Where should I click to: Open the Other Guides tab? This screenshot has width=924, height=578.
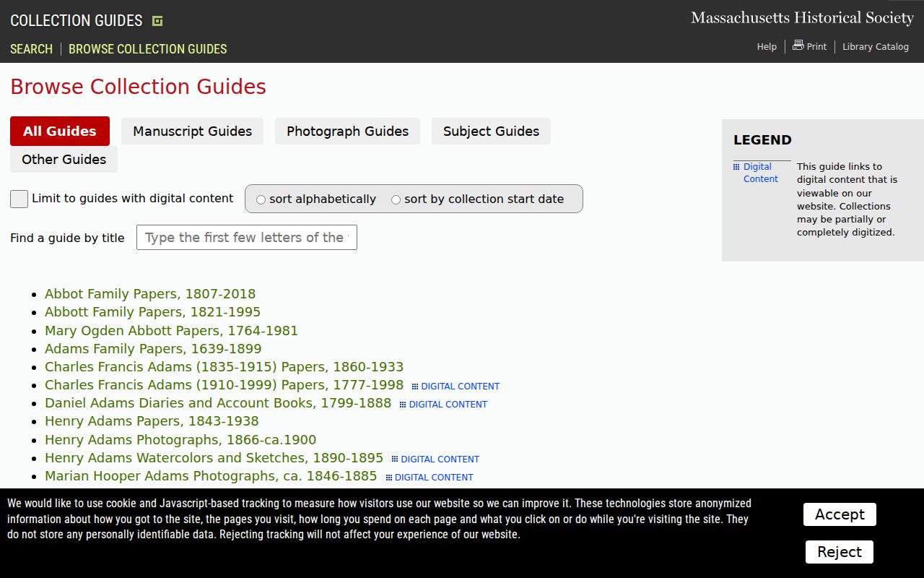click(x=64, y=159)
